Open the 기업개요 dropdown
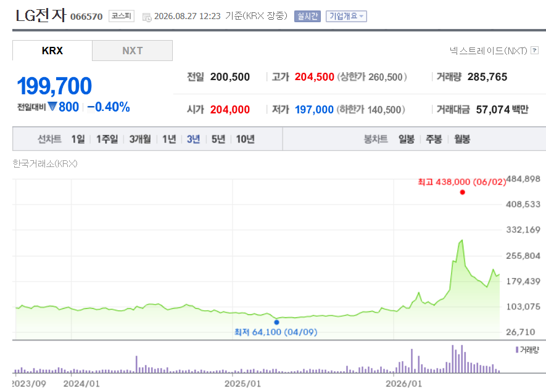 pos(346,17)
